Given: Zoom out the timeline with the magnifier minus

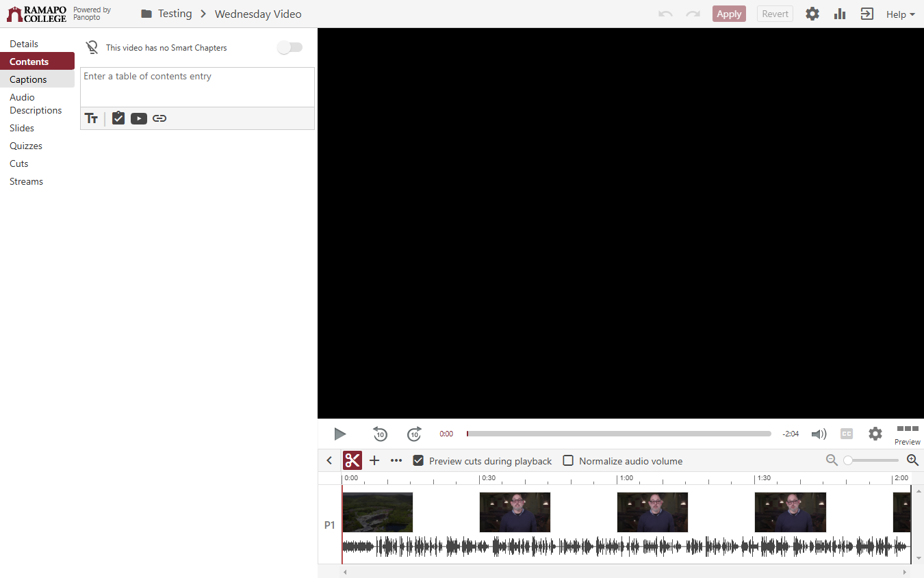Looking at the screenshot, I should pyautogui.click(x=832, y=460).
